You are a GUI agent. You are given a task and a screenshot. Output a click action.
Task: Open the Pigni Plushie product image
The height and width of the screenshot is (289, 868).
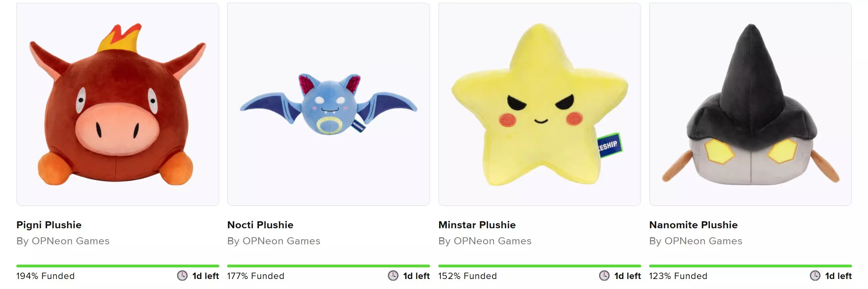[118, 104]
